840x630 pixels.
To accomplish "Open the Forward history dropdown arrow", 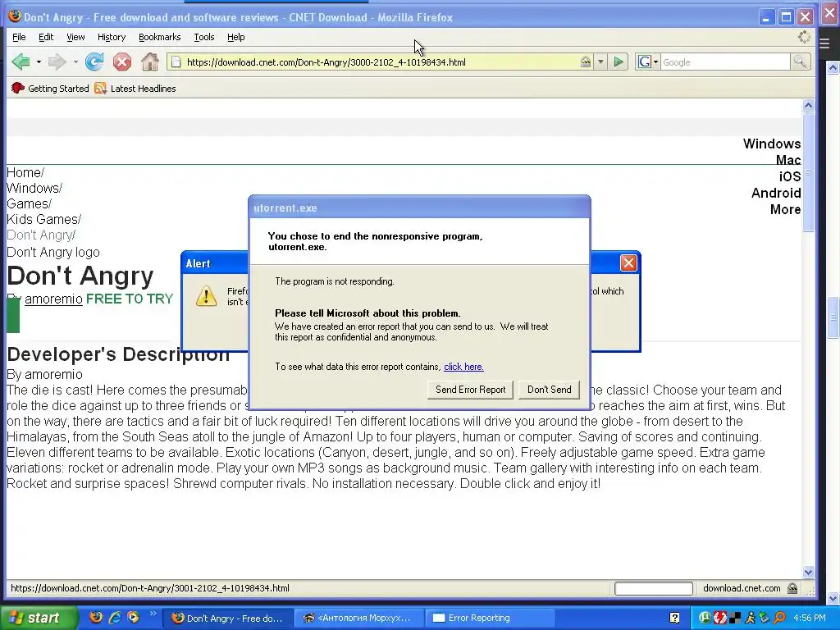I will [x=75, y=62].
